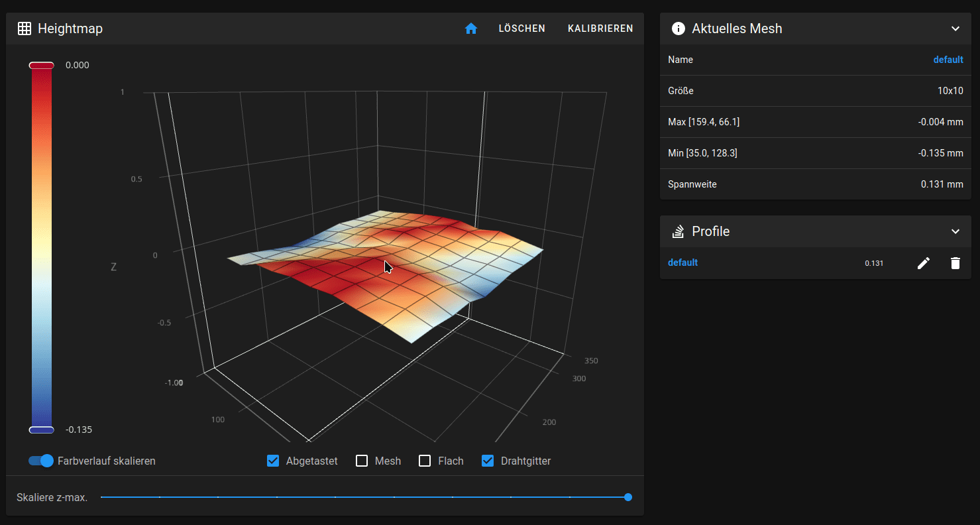Click the 3D heightmap surface plot

386,275
